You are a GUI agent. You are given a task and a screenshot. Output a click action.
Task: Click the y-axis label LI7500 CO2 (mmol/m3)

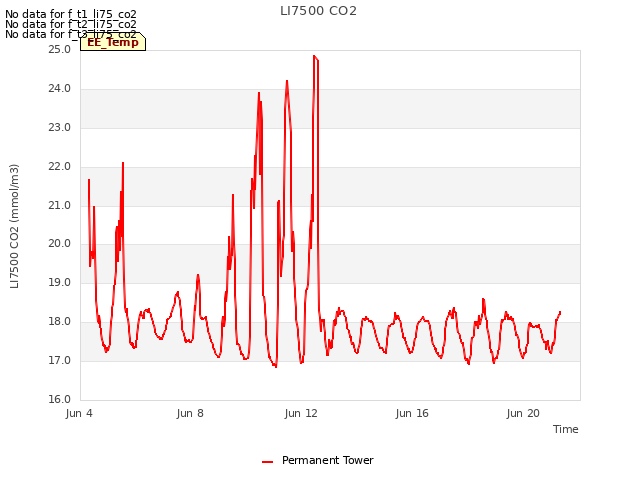(x=14, y=226)
